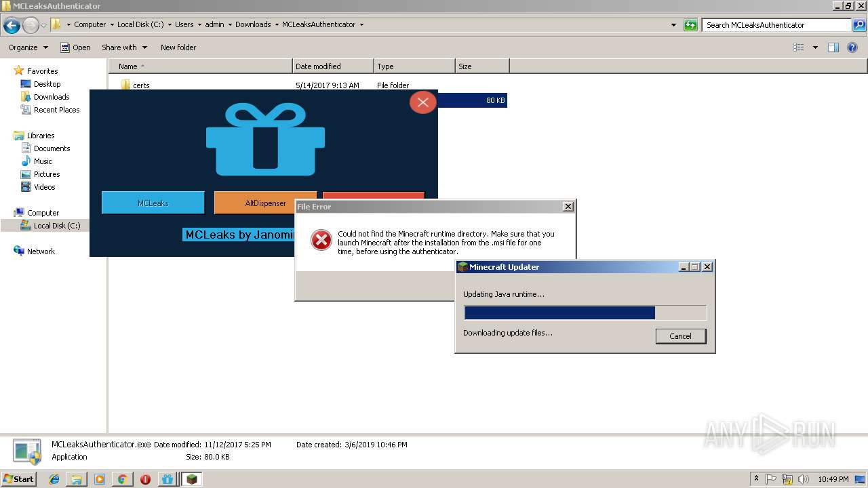Click the MCLeaks blue gift logo
The height and width of the screenshot is (488, 868).
(x=265, y=139)
